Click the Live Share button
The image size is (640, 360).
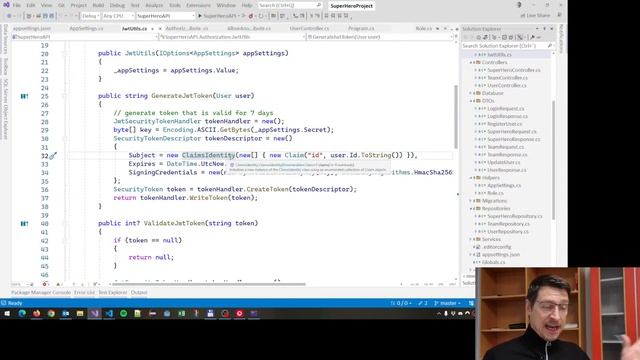tap(535, 16)
